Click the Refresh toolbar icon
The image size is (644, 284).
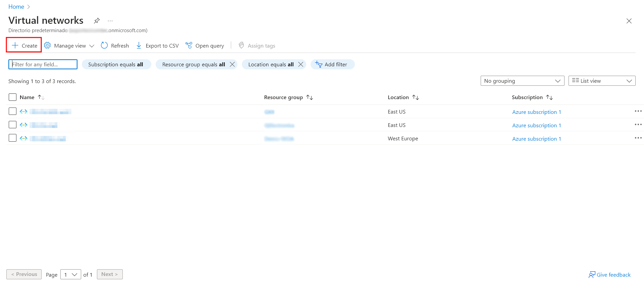[104, 46]
